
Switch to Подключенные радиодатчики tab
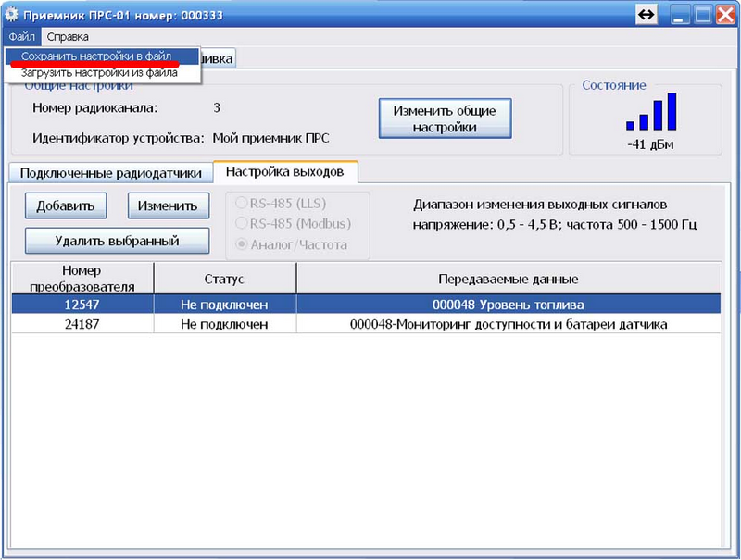coord(110,173)
